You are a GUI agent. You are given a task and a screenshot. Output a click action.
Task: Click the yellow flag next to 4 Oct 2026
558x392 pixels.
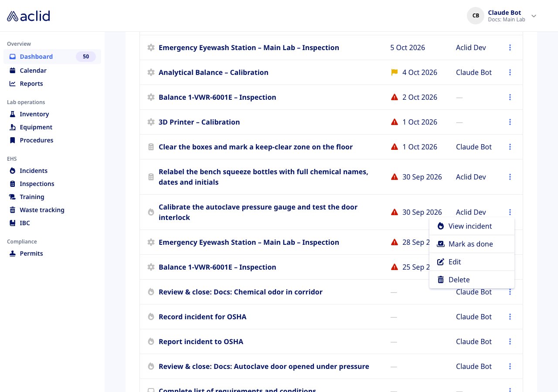point(395,72)
